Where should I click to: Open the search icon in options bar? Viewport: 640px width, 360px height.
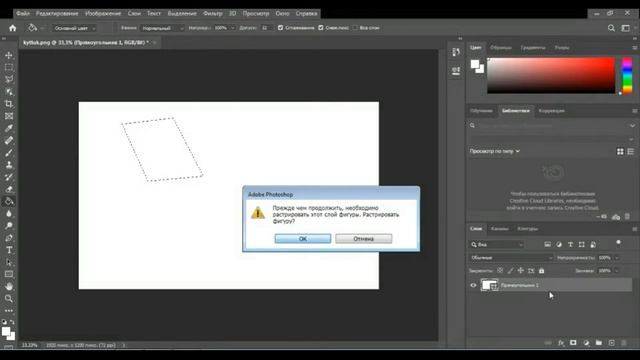(611, 28)
